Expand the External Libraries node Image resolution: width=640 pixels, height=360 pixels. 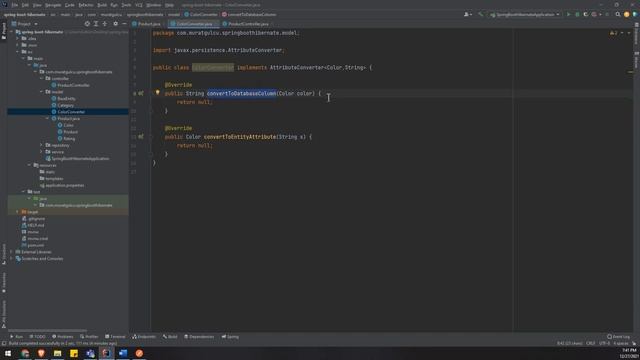click(x=11, y=252)
